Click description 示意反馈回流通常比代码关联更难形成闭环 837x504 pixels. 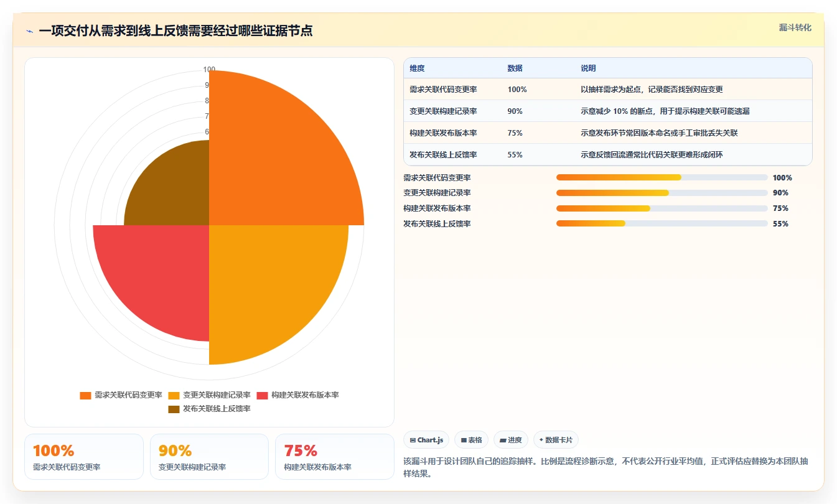[652, 155]
